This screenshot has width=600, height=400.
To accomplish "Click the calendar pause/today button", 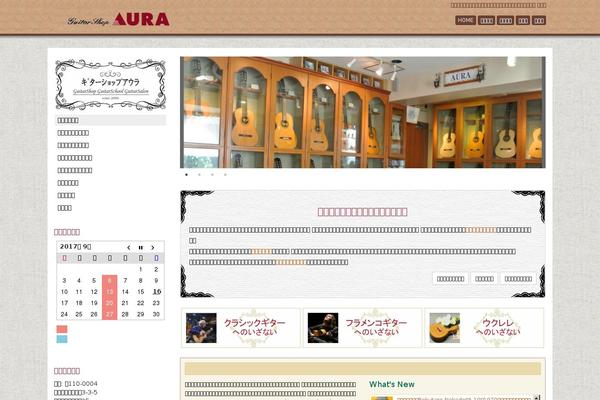I will click(140, 248).
